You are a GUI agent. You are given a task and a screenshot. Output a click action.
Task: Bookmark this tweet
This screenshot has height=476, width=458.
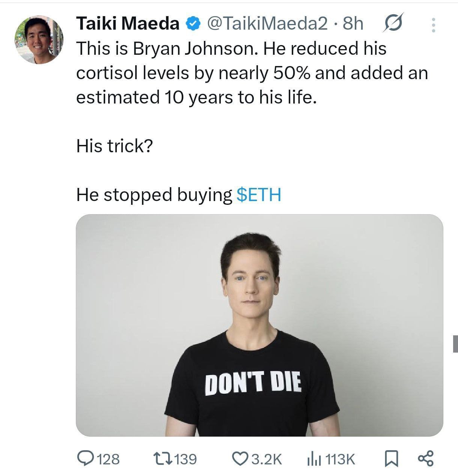pyautogui.click(x=391, y=458)
